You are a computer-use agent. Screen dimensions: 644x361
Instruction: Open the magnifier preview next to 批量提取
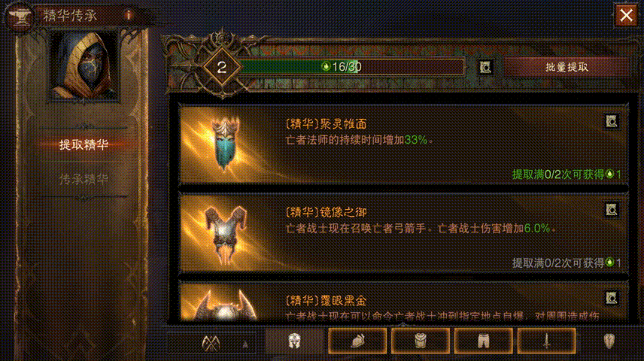coord(485,68)
